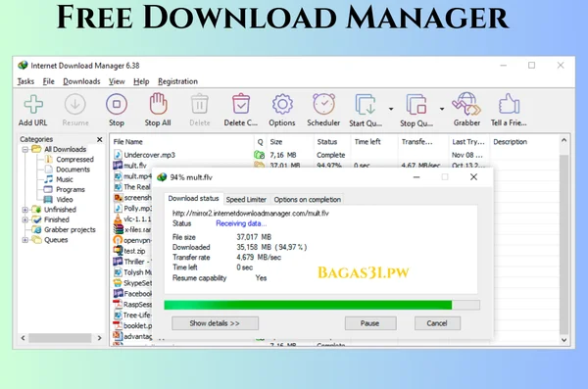Viewport: 588px width, 389px height.
Task: Expand the Finished tree node
Action: 25,219
